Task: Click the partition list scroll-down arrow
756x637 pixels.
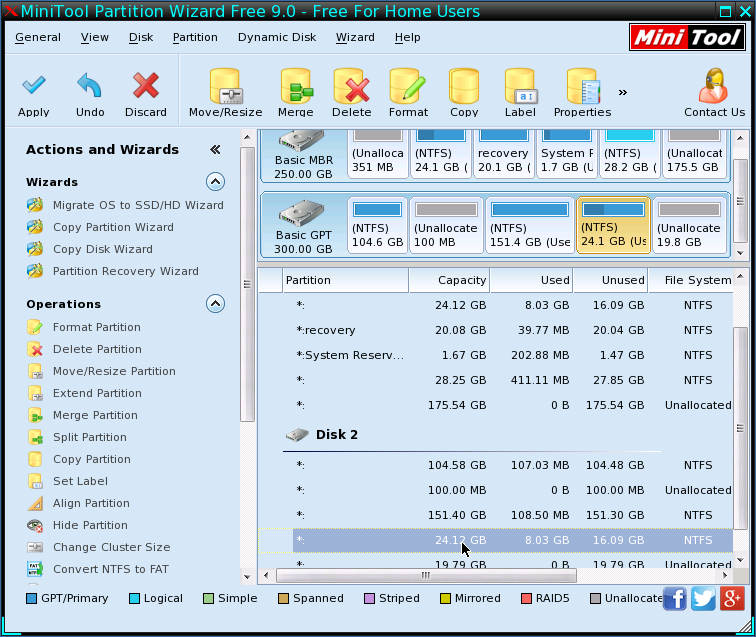Action: pyautogui.click(x=741, y=562)
